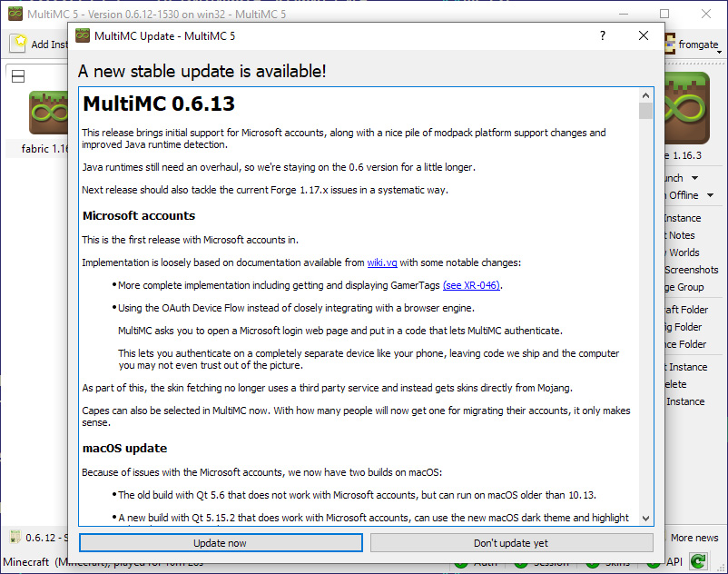The width and height of the screenshot is (728, 574).
Task: Click the account avatar next to fromgate
Action: click(671, 44)
